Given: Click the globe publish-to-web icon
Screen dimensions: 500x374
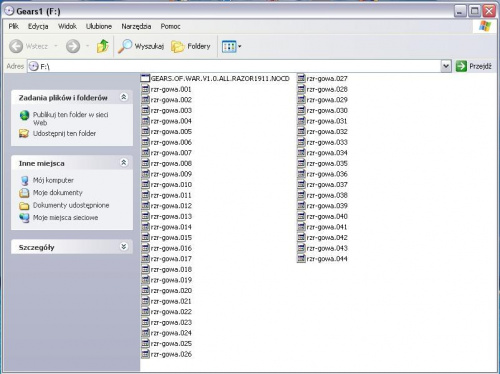Looking at the screenshot, I should 24,115.
